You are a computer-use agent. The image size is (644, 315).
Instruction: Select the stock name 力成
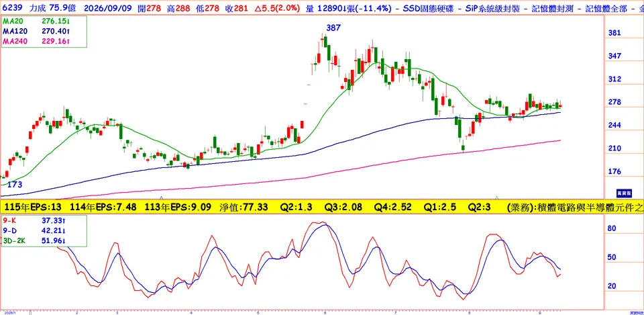[x=38, y=8]
